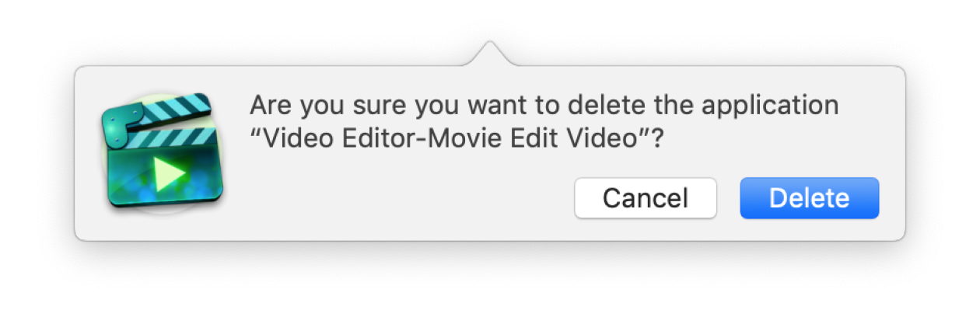Click the white Cancel button
The image size is (980, 324).
(x=646, y=198)
